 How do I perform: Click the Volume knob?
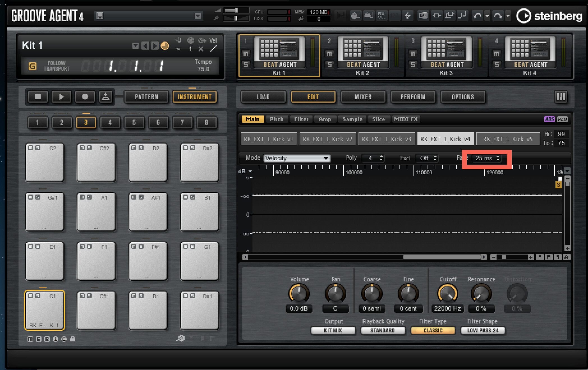tap(299, 293)
